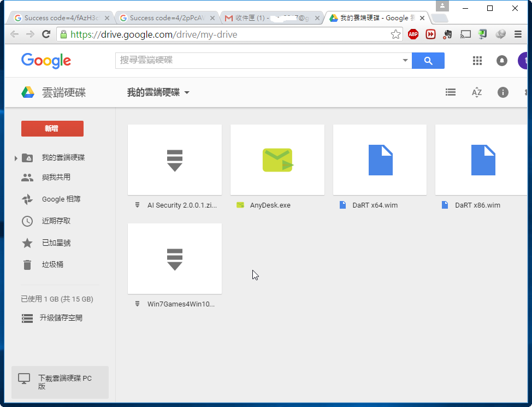Open the AZ sort options

[x=477, y=92]
